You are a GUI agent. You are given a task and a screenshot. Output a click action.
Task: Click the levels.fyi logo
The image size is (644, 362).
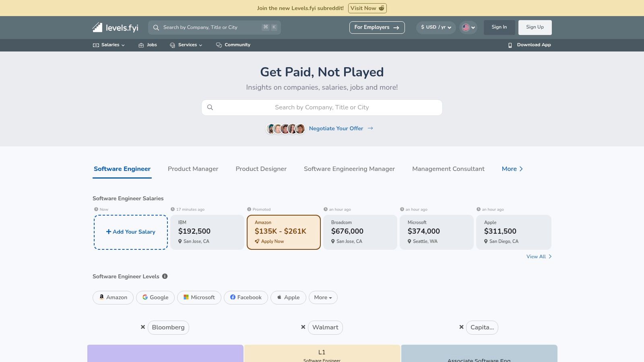[x=115, y=27]
